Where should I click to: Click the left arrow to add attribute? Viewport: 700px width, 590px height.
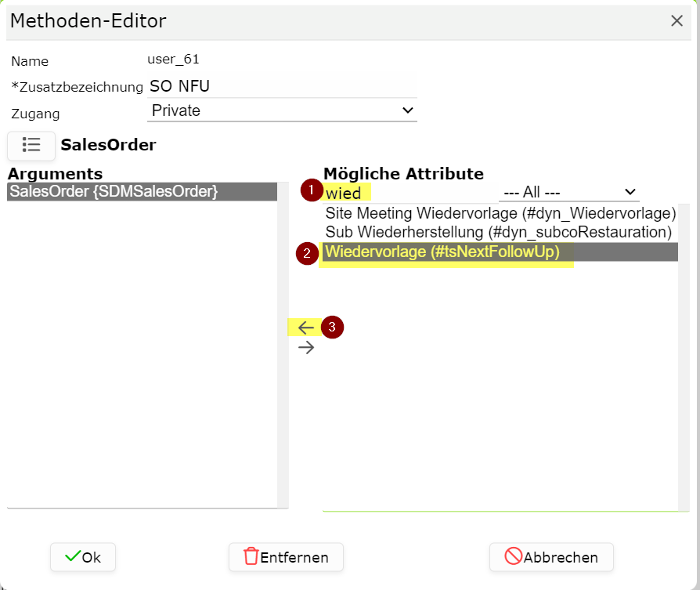point(306,328)
